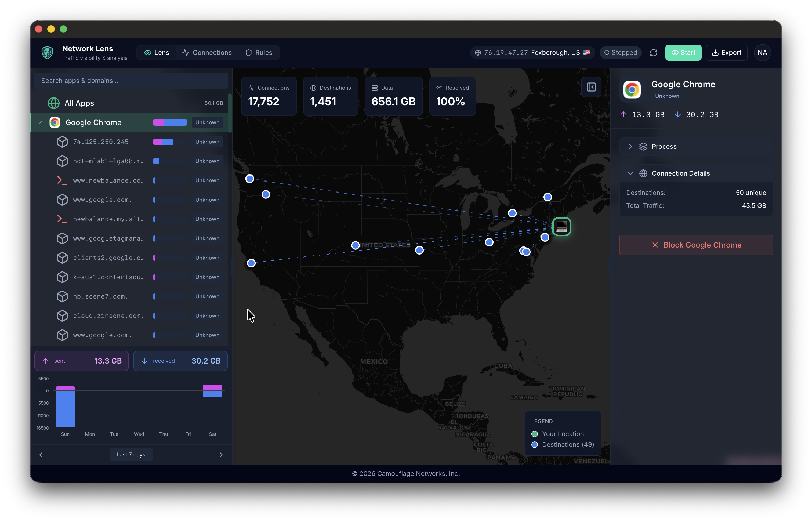The image size is (812, 522).
Task: Click the All Apps globe icon
Action: [x=53, y=103]
